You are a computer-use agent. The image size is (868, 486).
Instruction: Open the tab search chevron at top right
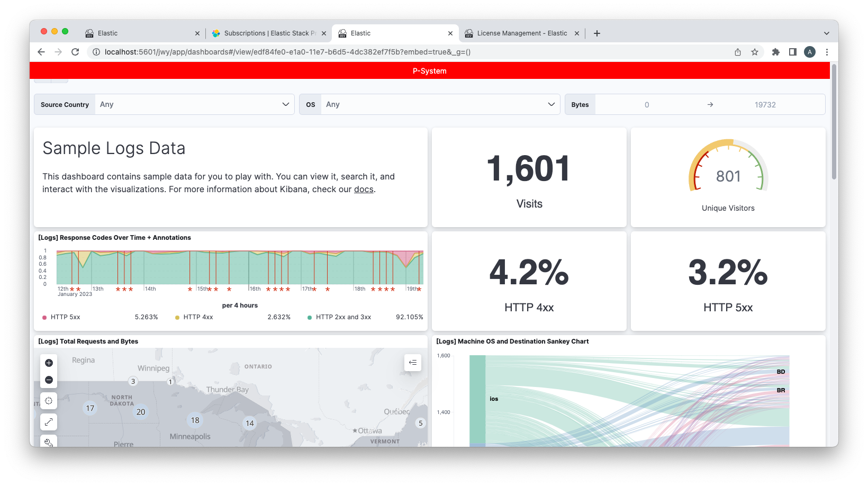tap(826, 33)
